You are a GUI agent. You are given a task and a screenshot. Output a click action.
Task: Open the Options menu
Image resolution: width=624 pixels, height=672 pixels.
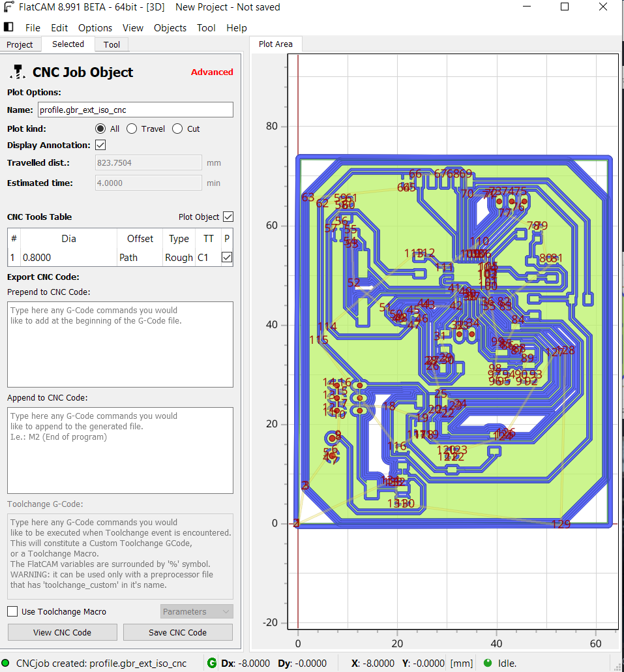click(x=95, y=28)
